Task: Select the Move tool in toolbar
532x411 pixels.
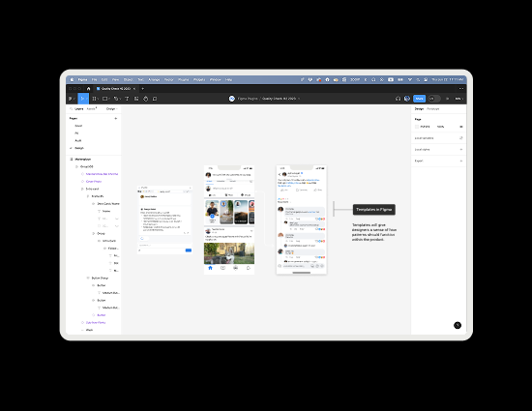Action: click(x=82, y=99)
